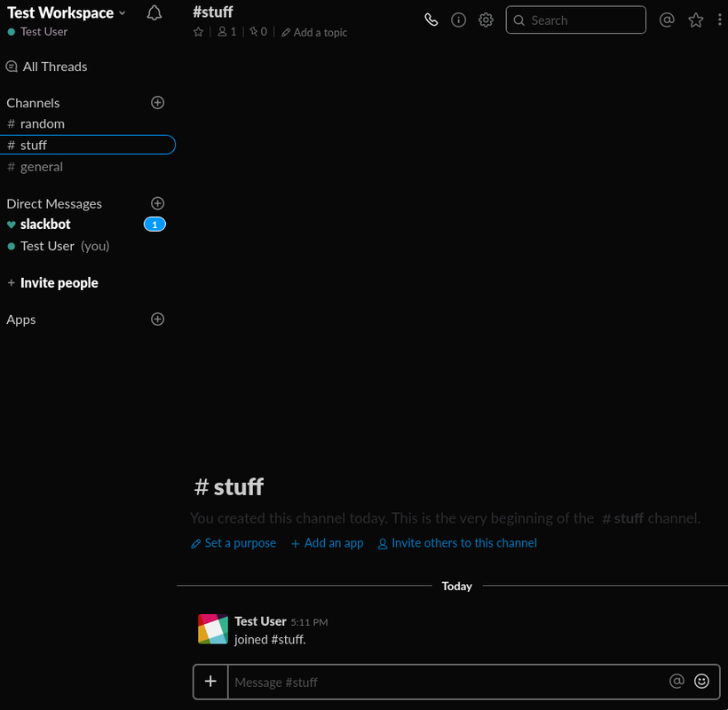Show channel details info icon
This screenshot has height=710, width=728.
click(x=459, y=20)
